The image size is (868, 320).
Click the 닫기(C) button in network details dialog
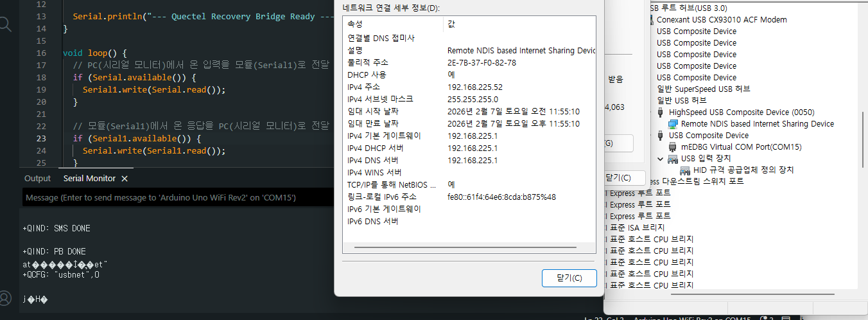click(569, 278)
